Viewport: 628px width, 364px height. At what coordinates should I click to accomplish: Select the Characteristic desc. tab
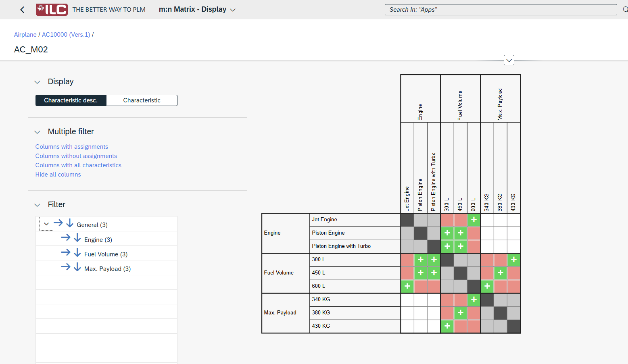pos(71,100)
